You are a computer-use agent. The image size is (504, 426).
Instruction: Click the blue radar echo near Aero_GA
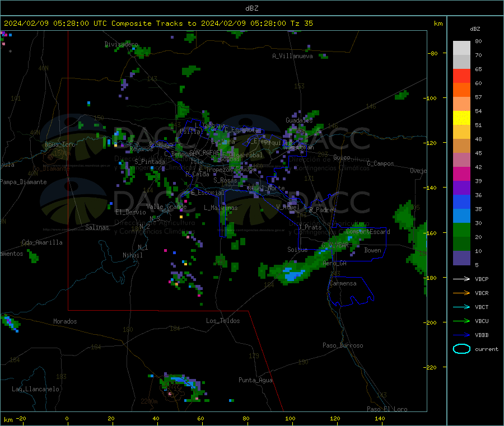pyautogui.click(x=294, y=275)
